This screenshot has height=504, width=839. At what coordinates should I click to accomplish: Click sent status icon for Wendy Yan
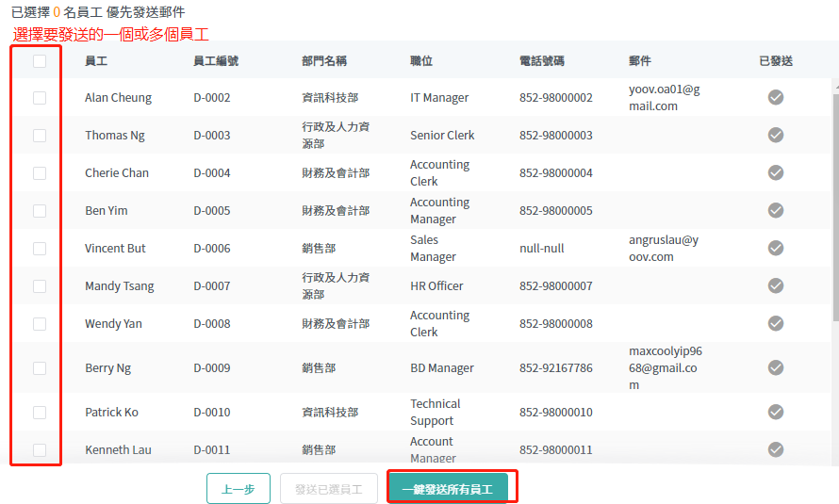(x=776, y=323)
